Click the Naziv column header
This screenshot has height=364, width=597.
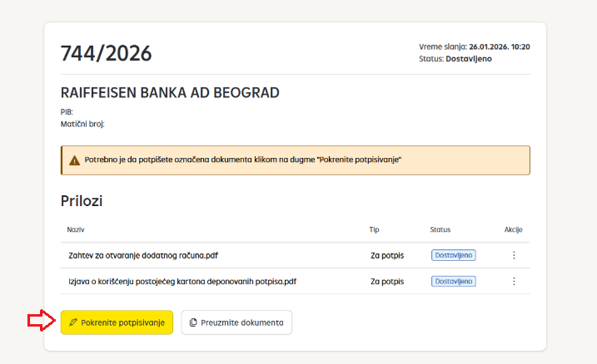(76, 229)
